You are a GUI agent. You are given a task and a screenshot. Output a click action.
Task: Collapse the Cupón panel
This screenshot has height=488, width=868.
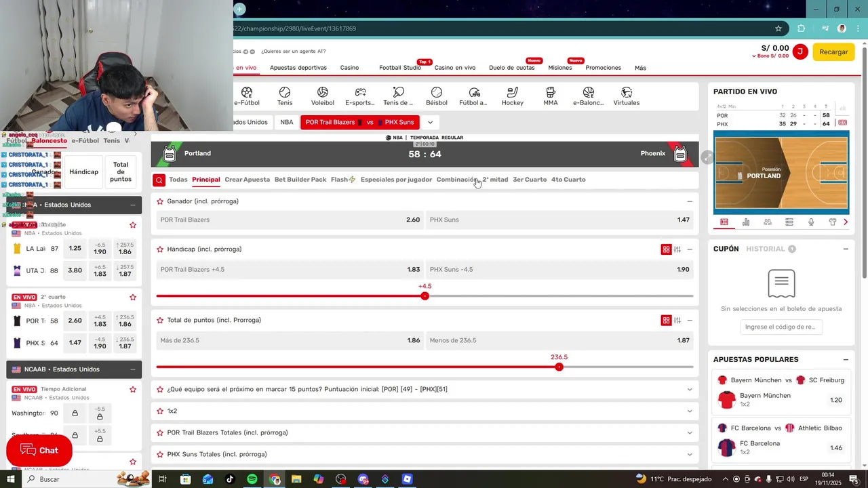click(846, 249)
